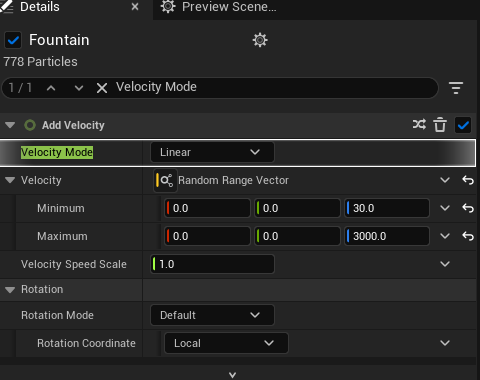Image resolution: width=480 pixels, height=380 pixels.
Task: Click the Fountain emitter settings gear icon
Action: [260, 40]
